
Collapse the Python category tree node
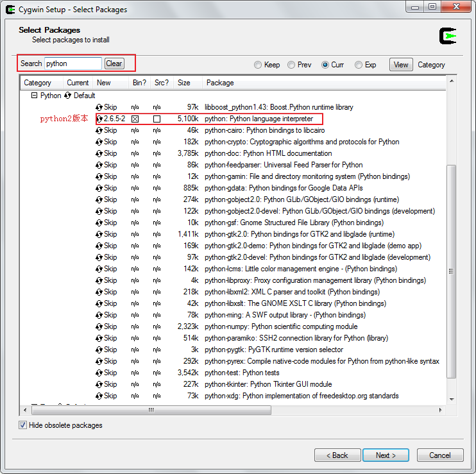point(34,96)
